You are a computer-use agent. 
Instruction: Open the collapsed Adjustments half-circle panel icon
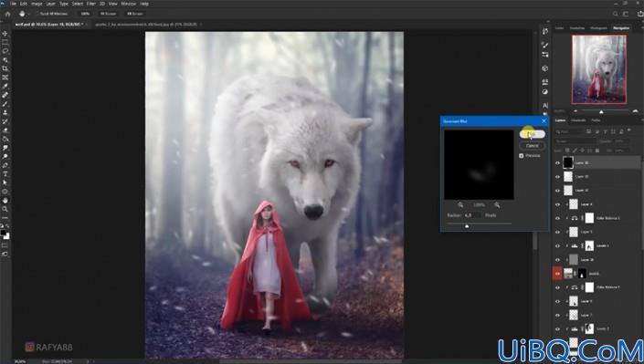click(545, 92)
